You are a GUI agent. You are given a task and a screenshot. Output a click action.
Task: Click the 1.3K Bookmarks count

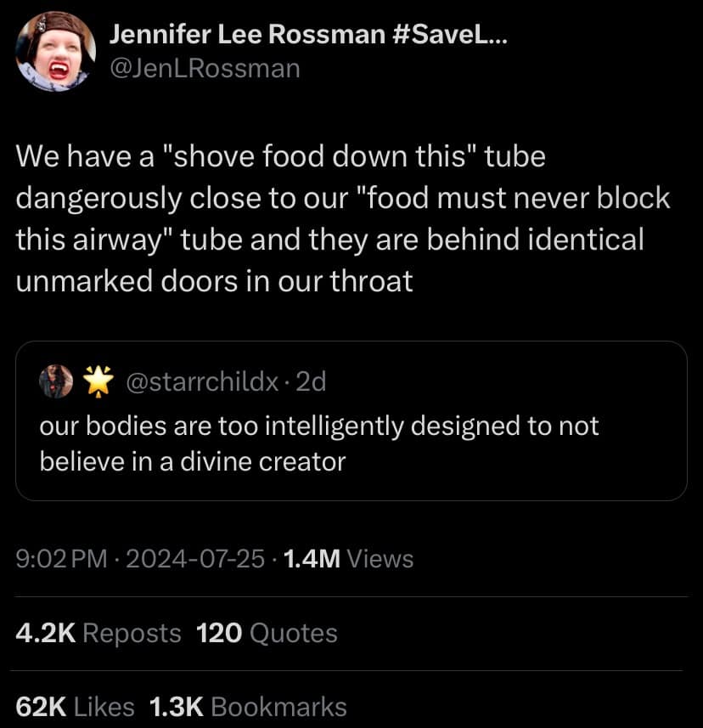tap(248, 707)
